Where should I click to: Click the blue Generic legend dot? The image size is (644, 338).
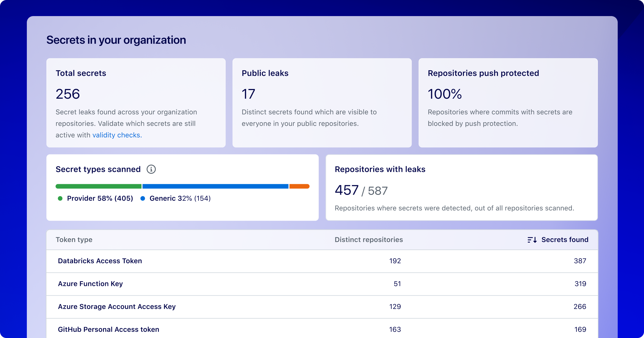click(143, 199)
